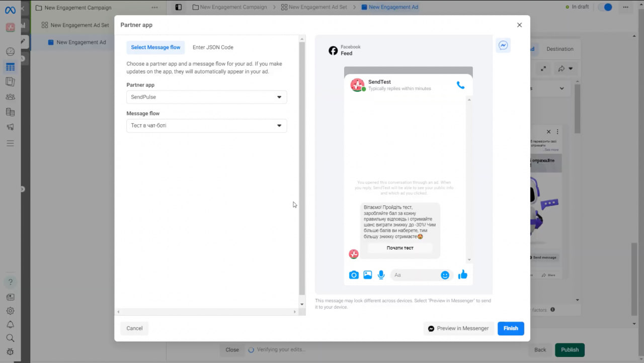Open the settings gear icon
Image resolution: width=644 pixels, height=363 pixels.
[x=10, y=311]
